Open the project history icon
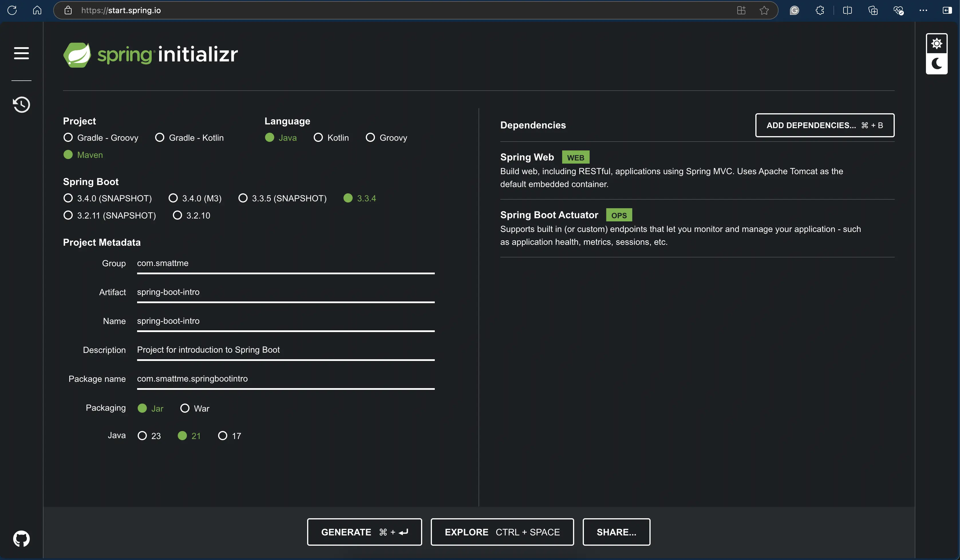Viewport: 960px width, 560px height. [21, 104]
